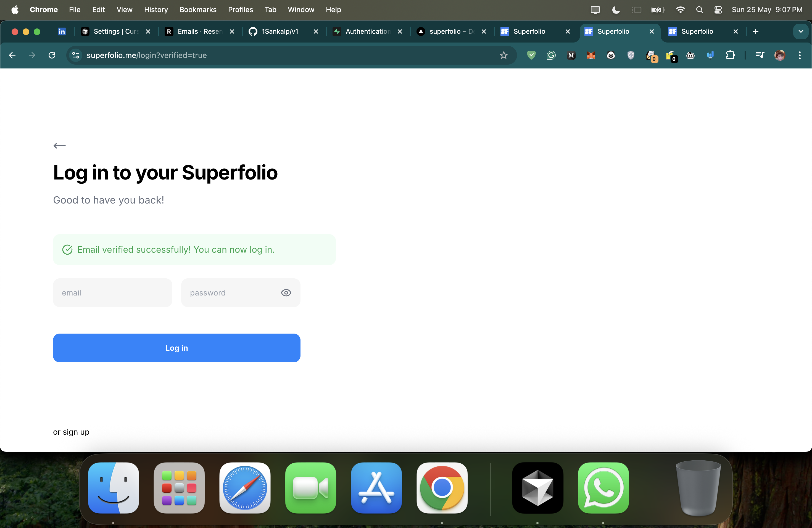
Task: Open the Help menu
Action: coord(333,10)
